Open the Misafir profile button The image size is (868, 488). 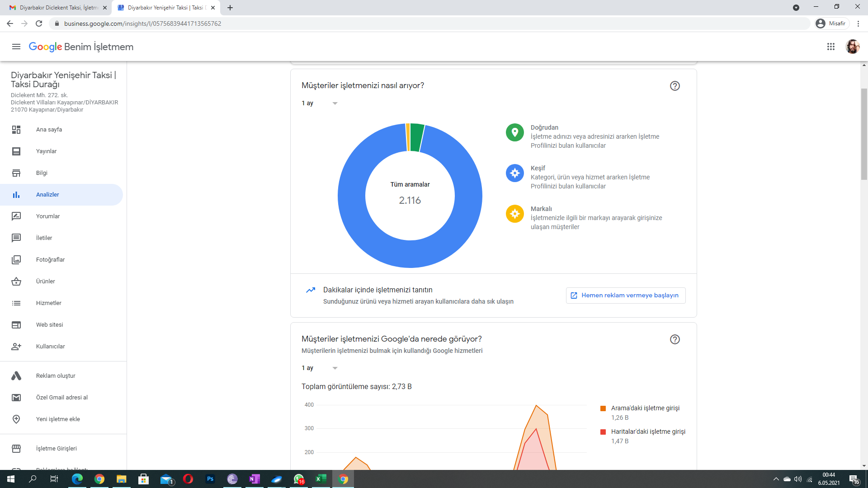[831, 23]
